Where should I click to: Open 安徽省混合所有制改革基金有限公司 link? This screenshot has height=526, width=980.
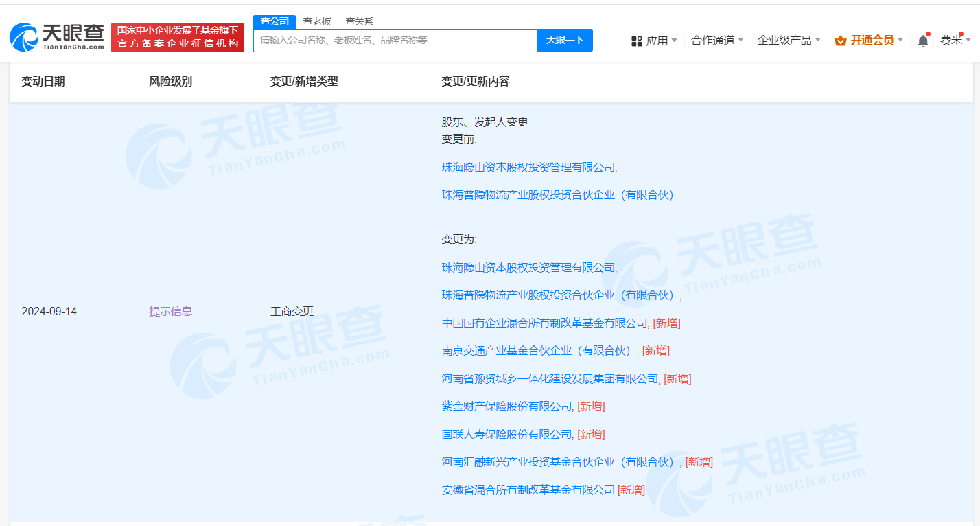tap(528, 490)
